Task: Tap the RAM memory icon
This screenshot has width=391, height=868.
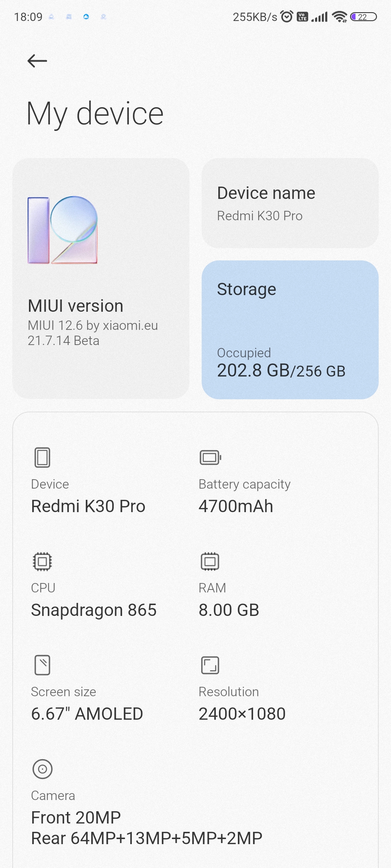Action: (x=210, y=561)
